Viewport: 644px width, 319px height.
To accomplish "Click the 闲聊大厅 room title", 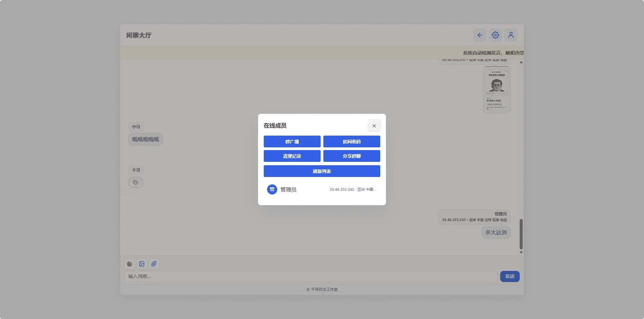I will coord(139,35).
